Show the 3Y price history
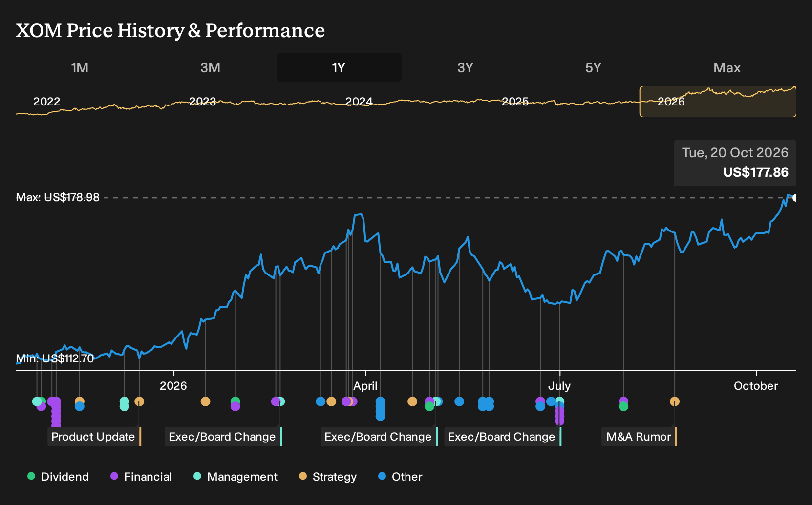 (x=465, y=67)
